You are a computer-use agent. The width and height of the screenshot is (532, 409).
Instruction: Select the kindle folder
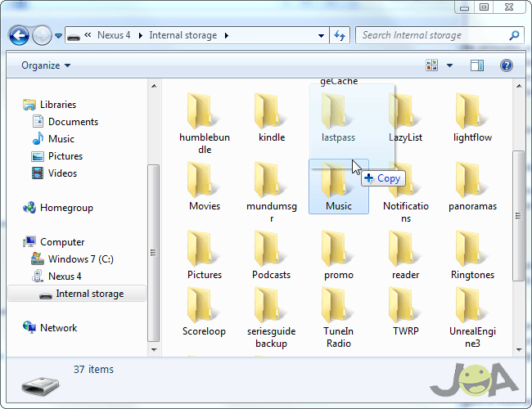click(x=272, y=117)
